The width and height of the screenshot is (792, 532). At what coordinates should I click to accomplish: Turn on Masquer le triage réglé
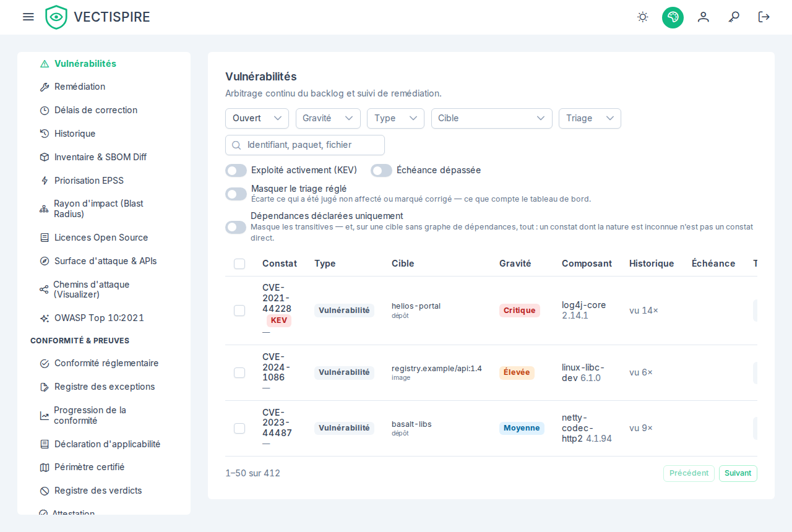(x=236, y=194)
